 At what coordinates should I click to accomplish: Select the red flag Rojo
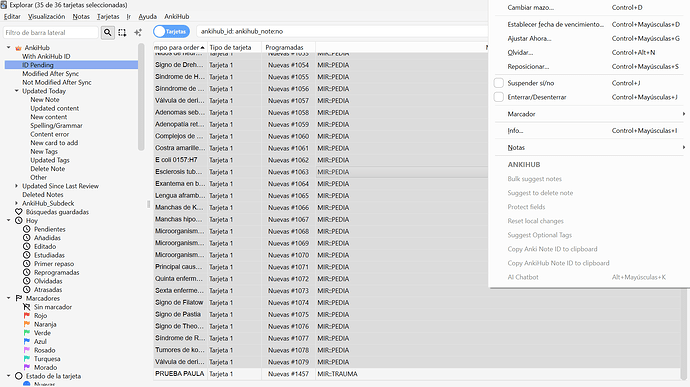(27, 316)
